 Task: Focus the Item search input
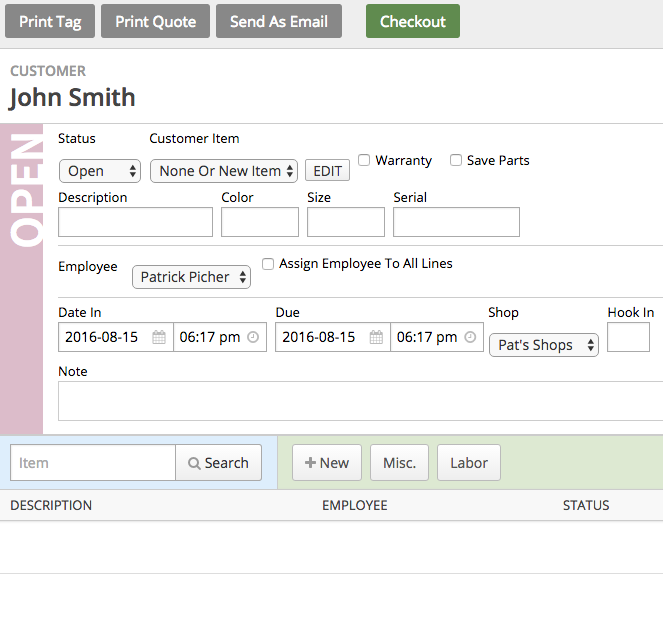pyautogui.click(x=93, y=463)
